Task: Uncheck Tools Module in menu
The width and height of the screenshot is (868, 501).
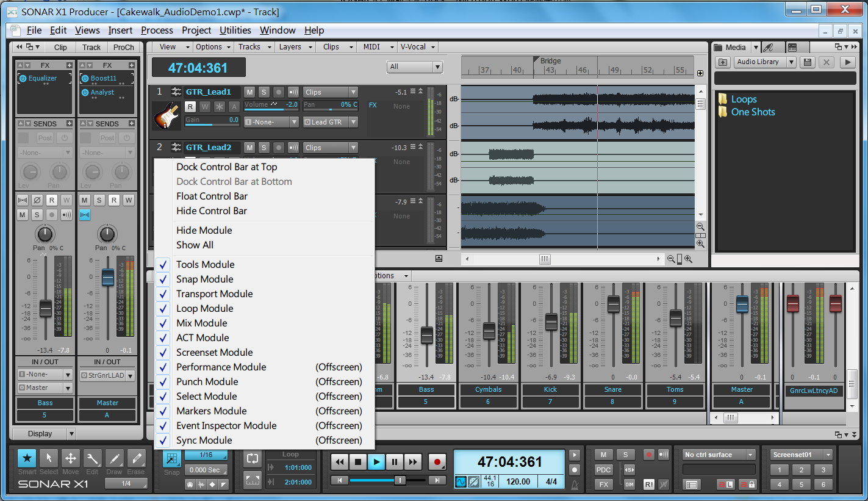Action: tap(206, 264)
